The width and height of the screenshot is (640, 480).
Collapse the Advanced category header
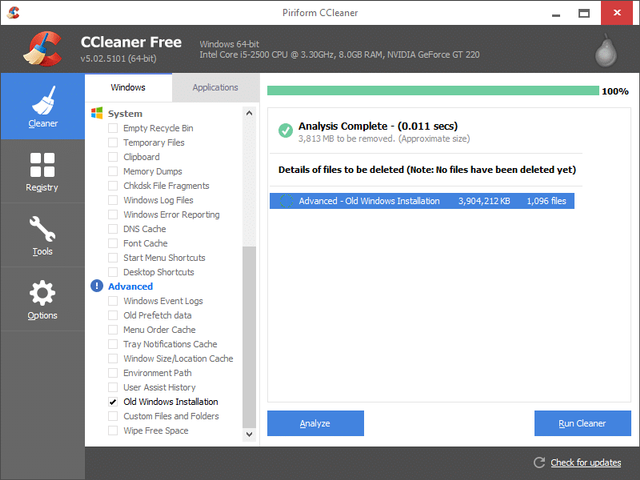click(x=130, y=286)
